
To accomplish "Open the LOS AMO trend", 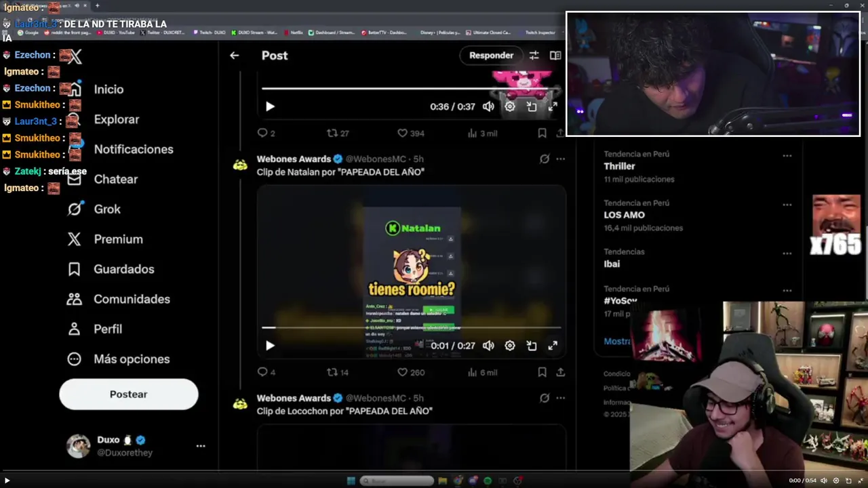I will pos(624,215).
